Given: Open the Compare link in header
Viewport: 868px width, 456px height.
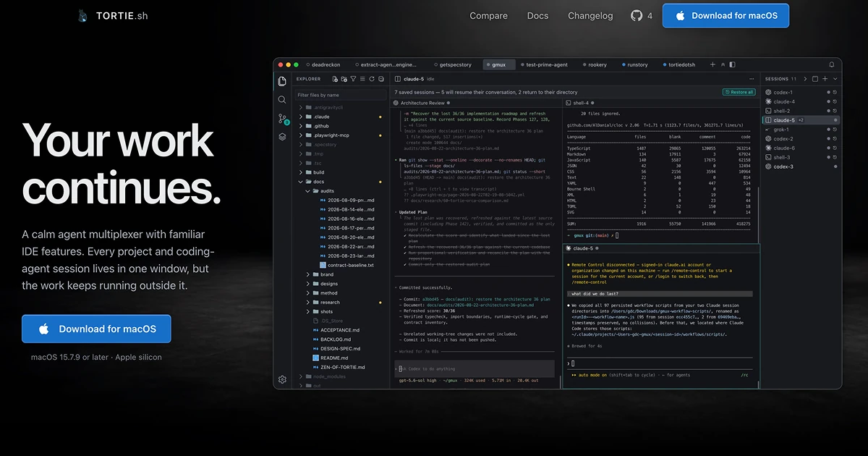Looking at the screenshot, I should coord(488,15).
